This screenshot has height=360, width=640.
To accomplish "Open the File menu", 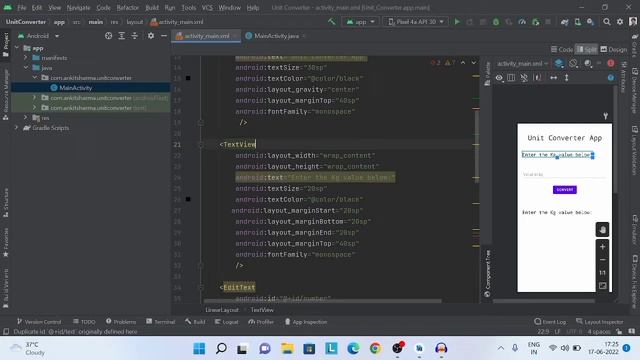I will pos(22,7).
